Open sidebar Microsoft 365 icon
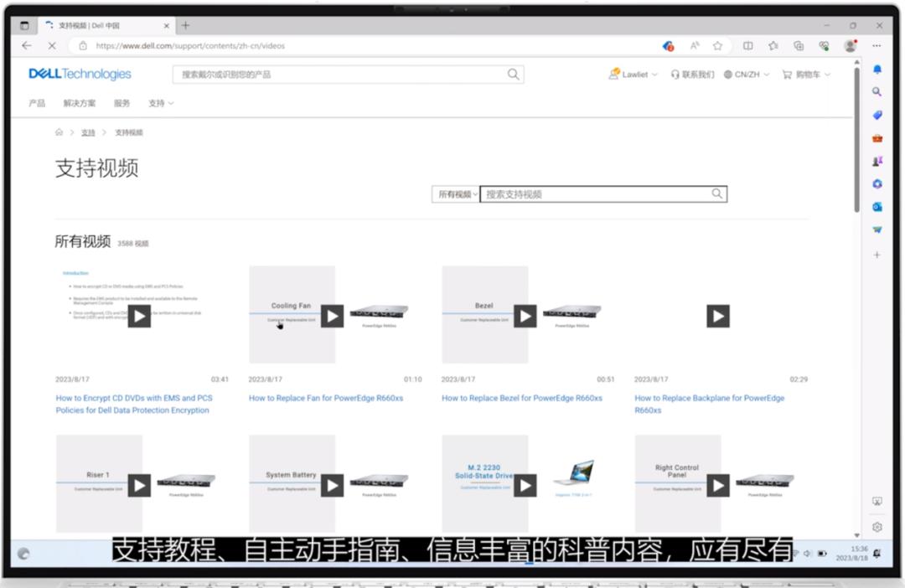Image resolution: width=905 pixels, height=588 pixels. click(x=877, y=183)
